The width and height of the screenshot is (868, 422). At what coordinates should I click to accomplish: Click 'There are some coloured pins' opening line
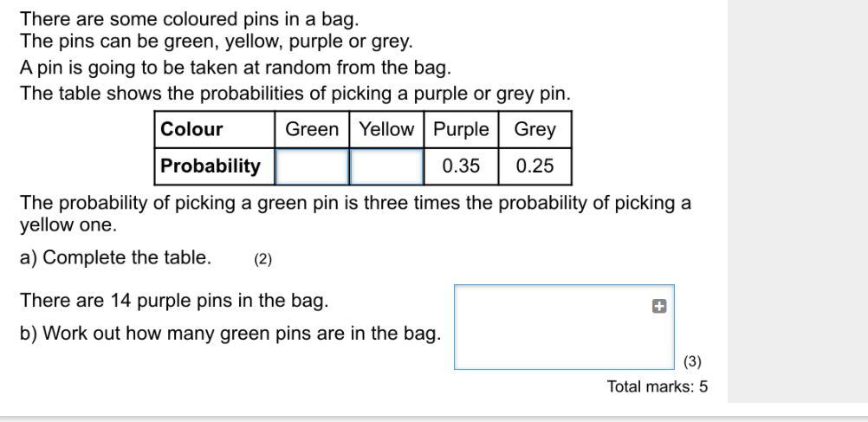(190, 19)
